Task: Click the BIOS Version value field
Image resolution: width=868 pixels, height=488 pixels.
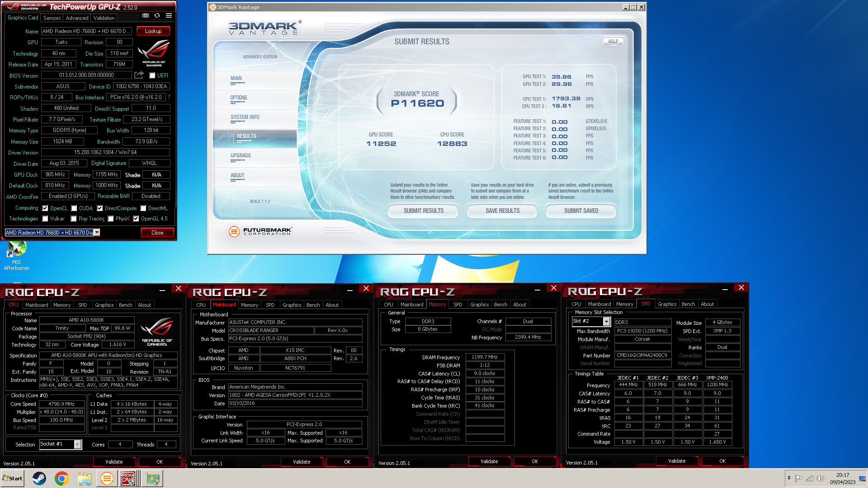Action: (x=86, y=75)
